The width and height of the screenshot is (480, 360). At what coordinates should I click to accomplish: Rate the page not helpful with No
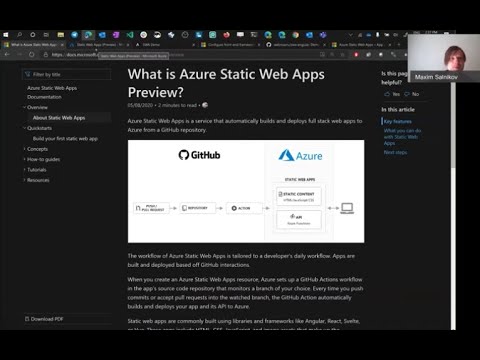click(x=412, y=94)
